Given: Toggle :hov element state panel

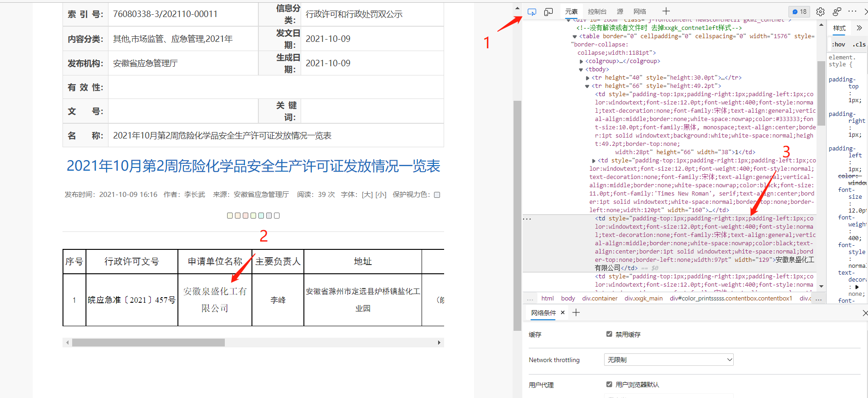Looking at the screenshot, I should point(839,45).
